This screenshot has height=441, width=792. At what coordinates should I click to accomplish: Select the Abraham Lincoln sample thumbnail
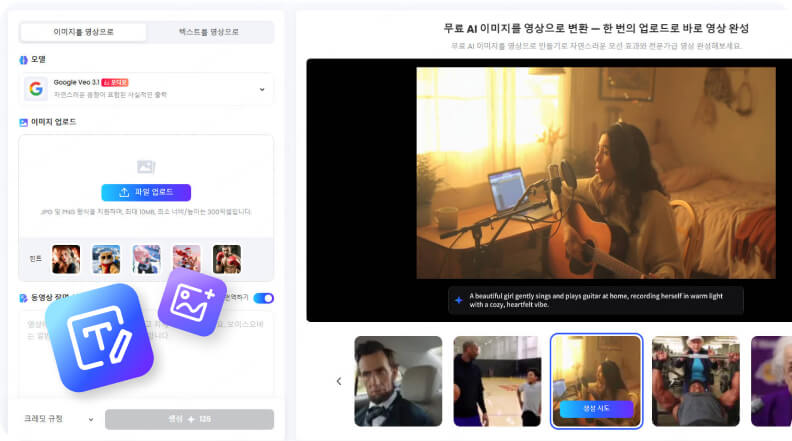[398, 381]
